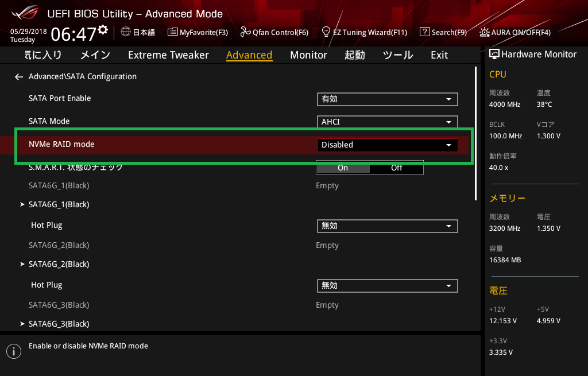Switch to the メイン tab
Viewport: 588px width, 376px height.
coord(95,55)
